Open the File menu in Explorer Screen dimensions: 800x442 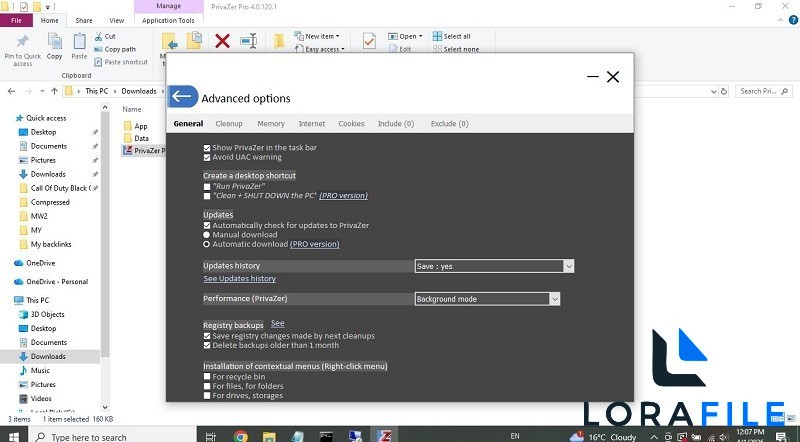(16, 20)
